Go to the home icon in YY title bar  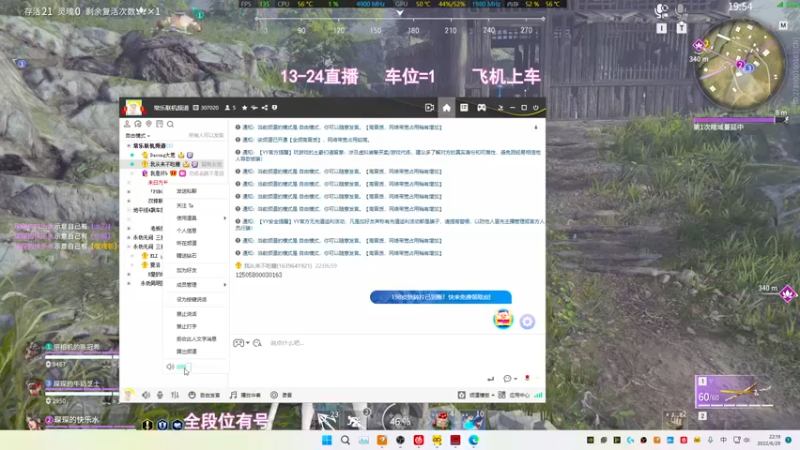point(446,108)
